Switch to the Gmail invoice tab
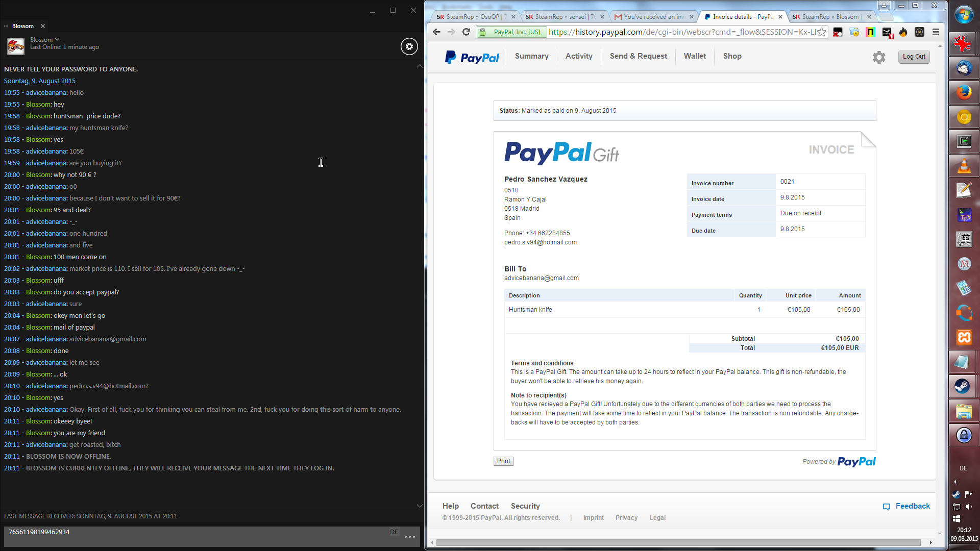Viewport: 980px width, 551px height. click(654, 17)
